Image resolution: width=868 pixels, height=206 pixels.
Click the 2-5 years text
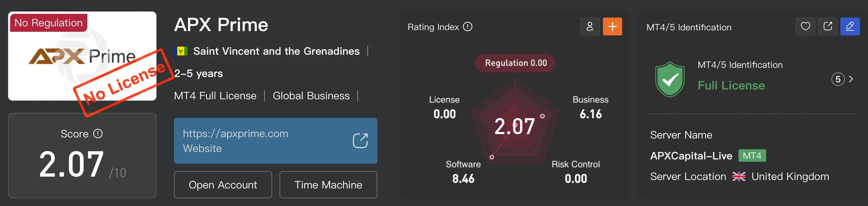198,74
